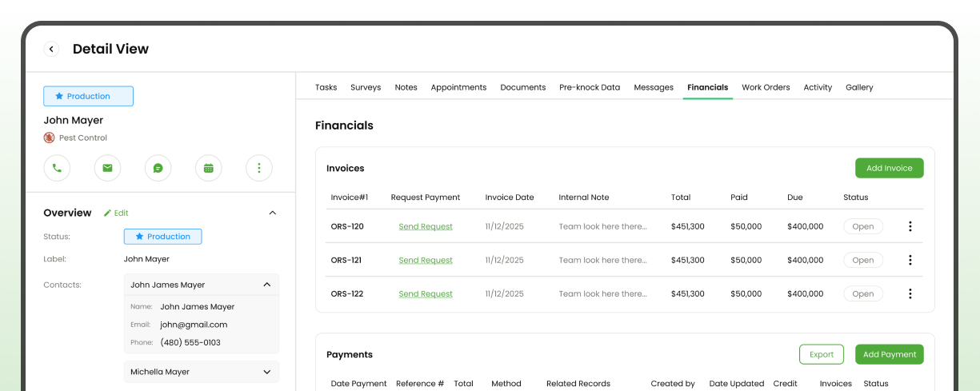Click the Request Payment column header
Image resolution: width=980 pixels, height=391 pixels.
426,197
